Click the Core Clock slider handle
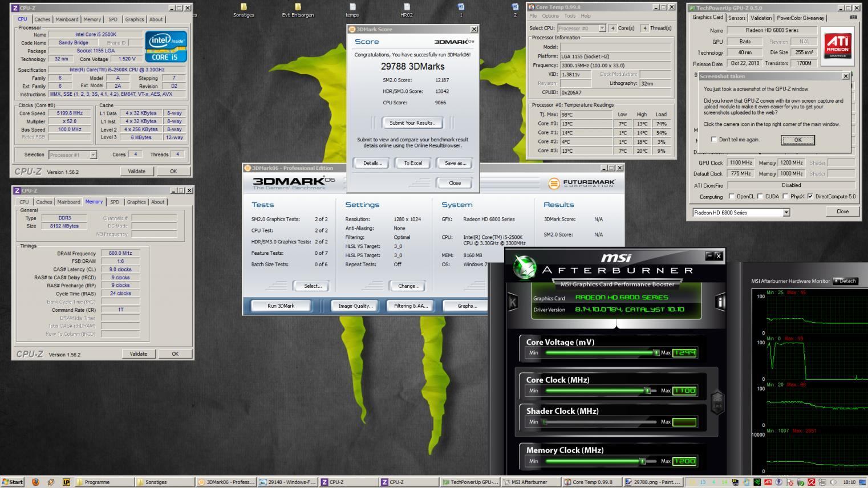This screenshot has height=488, width=868. [647, 391]
